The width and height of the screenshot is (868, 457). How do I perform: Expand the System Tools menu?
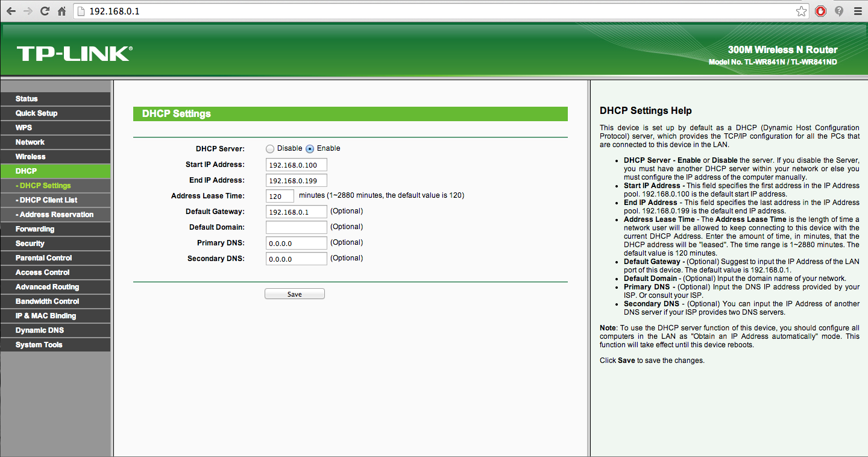pyautogui.click(x=55, y=345)
